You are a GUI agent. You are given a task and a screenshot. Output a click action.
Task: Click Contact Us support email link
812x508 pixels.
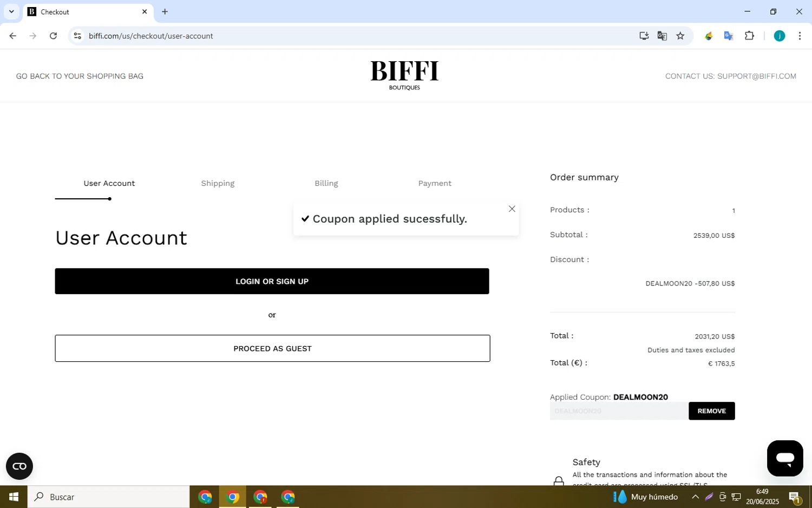point(730,76)
